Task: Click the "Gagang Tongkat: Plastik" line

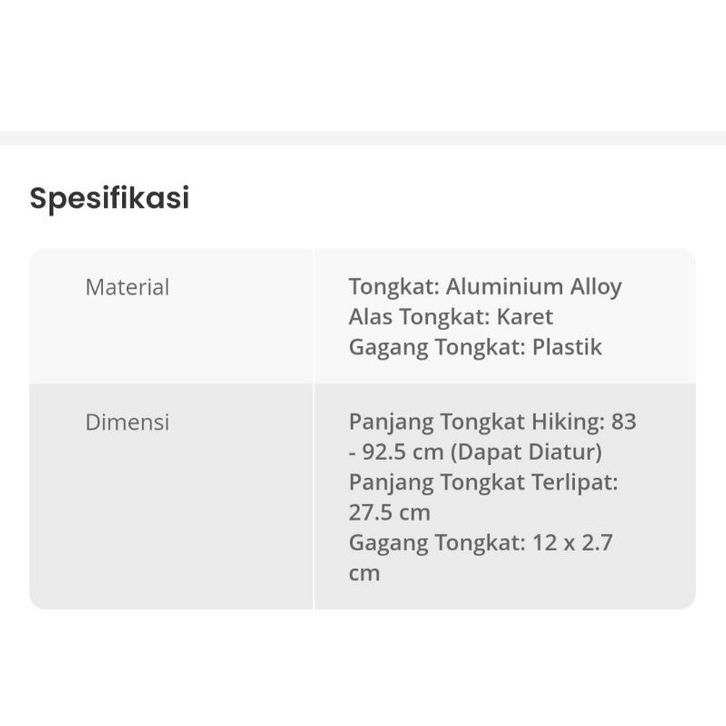Action: (475, 347)
